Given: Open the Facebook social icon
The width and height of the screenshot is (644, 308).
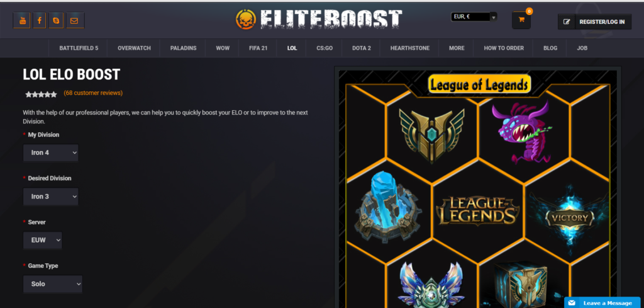Looking at the screenshot, I should point(40,21).
